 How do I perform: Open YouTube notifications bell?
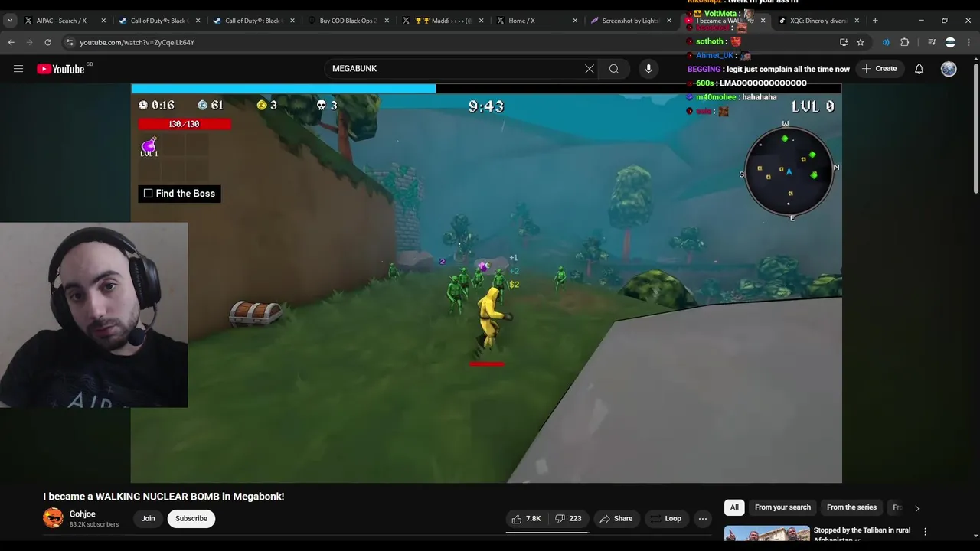click(x=920, y=69)
